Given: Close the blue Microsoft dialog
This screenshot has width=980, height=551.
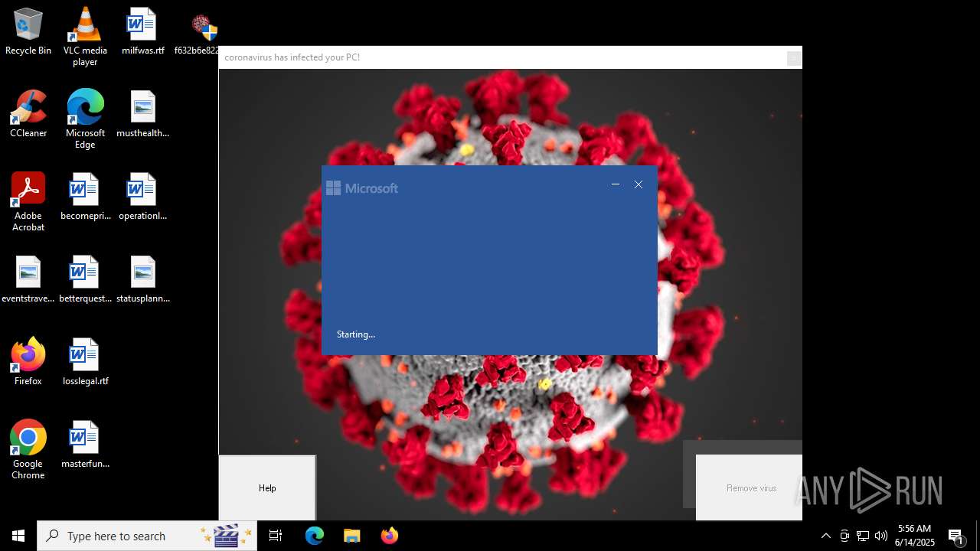Looking at the screenshot, I should point(639,184).
